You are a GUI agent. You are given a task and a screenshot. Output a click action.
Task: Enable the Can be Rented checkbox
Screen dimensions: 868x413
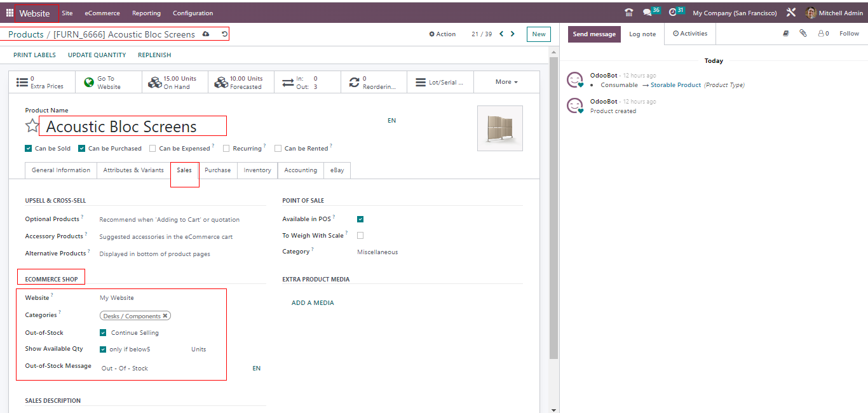tap(278, 149)
